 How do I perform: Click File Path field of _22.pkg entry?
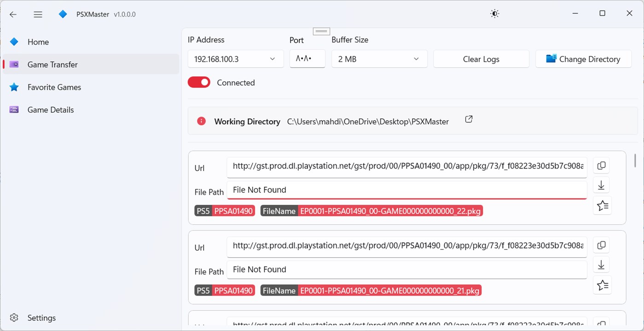407,190
